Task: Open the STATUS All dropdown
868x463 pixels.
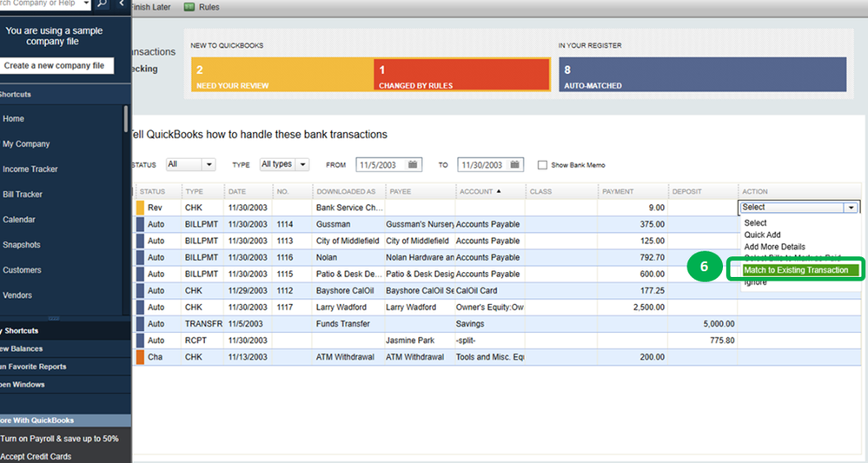Action: [x=190, y=164]
